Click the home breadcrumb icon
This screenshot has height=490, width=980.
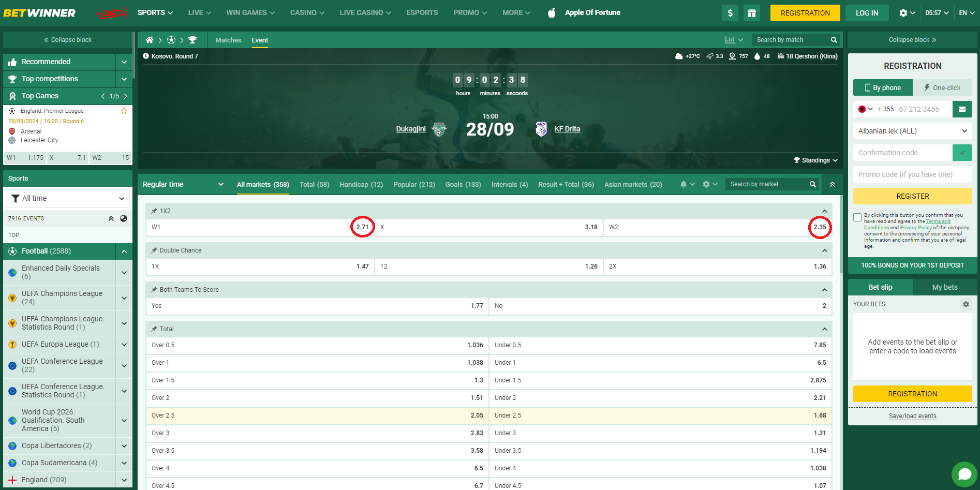point(150,40)
